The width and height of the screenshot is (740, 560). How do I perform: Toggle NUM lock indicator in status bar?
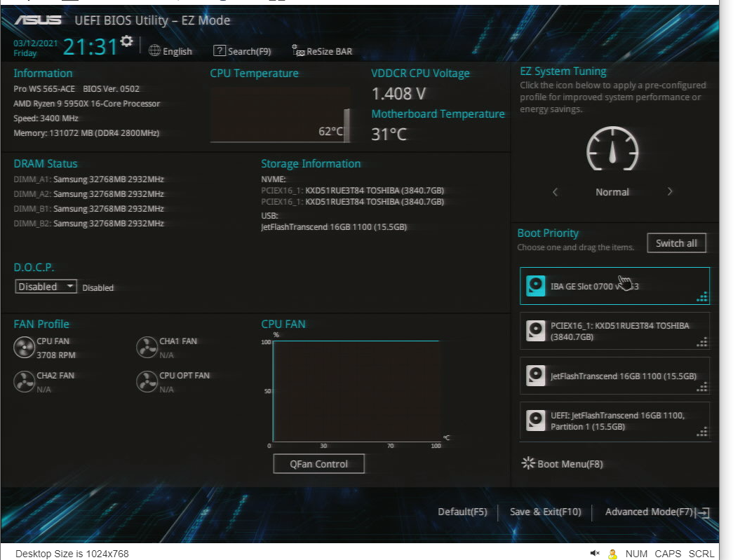point(636,554)
